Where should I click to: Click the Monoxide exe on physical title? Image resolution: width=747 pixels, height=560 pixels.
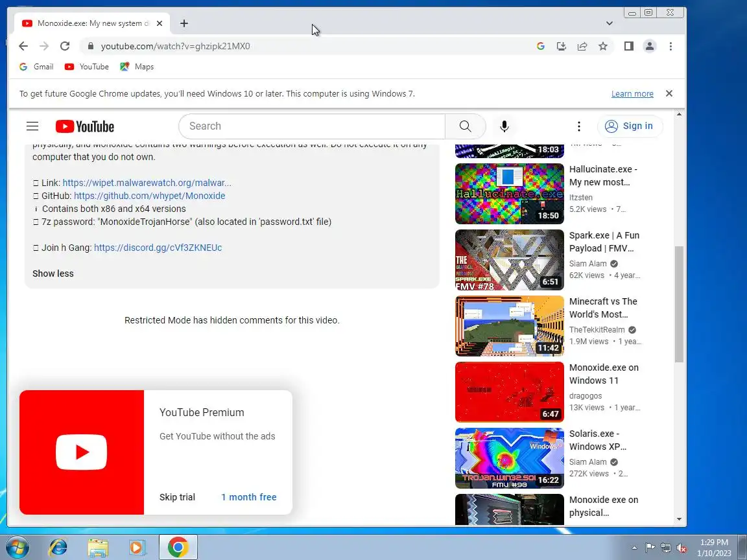tap(604, 507)
